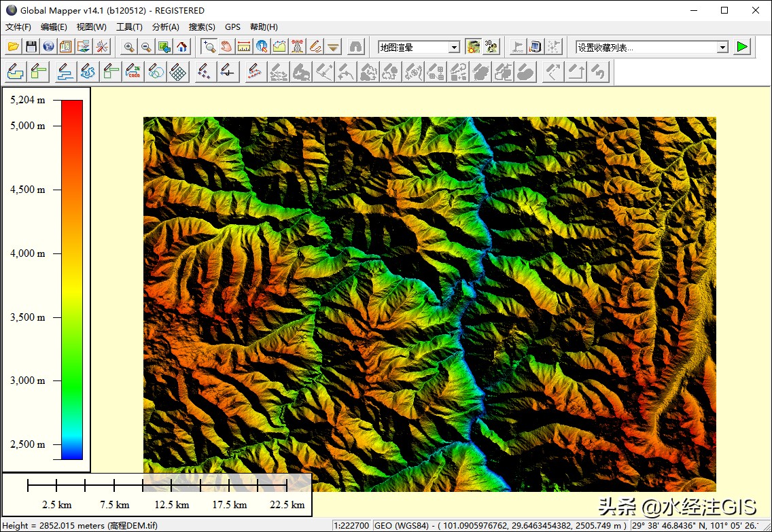Screen dimensions: 772x532
Task: Select the Zoom tool with crosshair magnifier
Action: (209, 47)
